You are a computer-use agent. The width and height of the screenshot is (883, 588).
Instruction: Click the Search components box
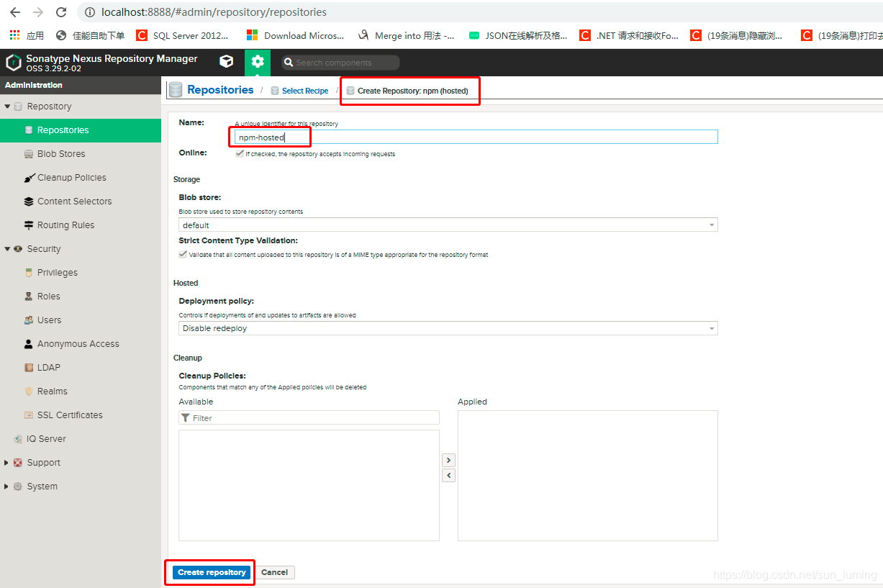click(x=340, y=63)
